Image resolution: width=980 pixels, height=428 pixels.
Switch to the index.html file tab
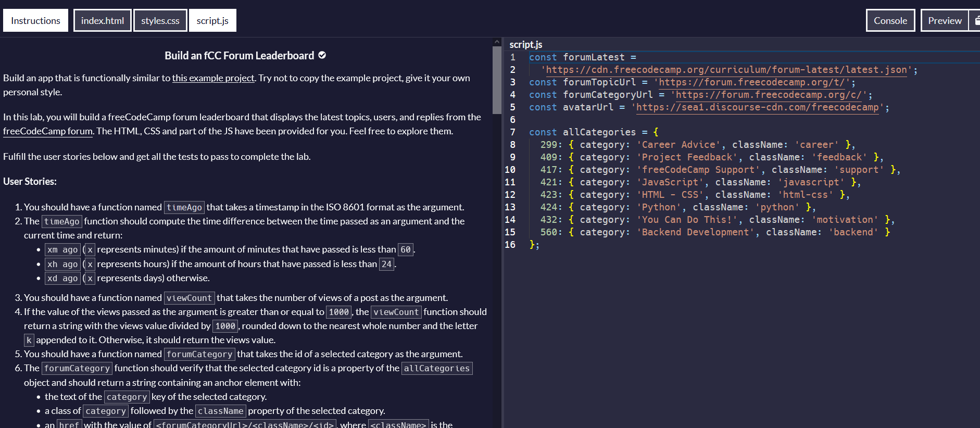[x=103, y=20]
